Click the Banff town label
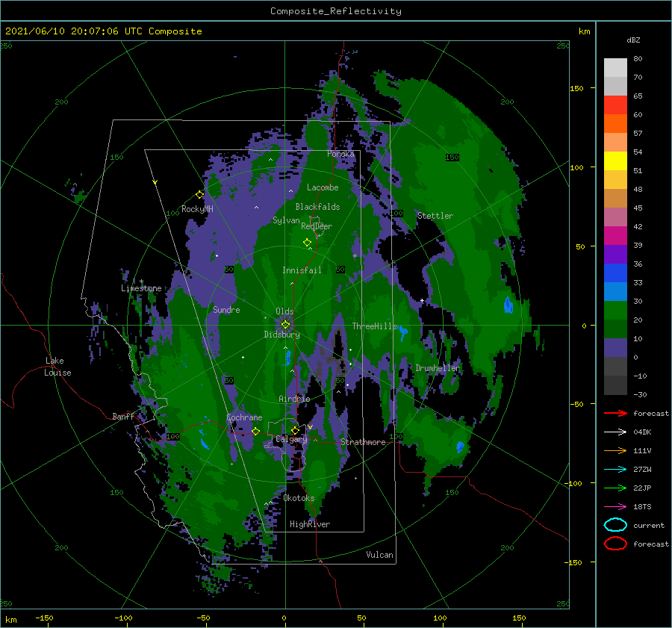 pyautogui.click(x=123, y=416)
